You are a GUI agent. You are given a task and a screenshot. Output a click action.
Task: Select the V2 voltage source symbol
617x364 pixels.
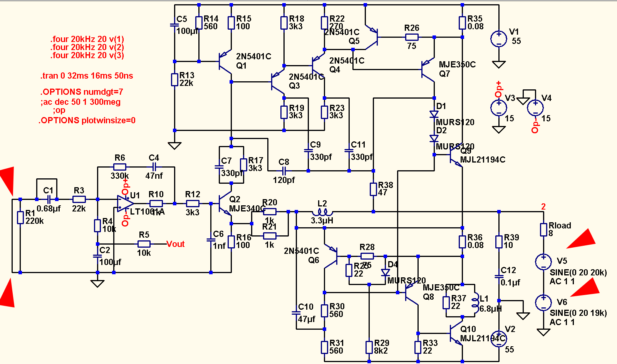pyautogui.click(x=499, y=338)
